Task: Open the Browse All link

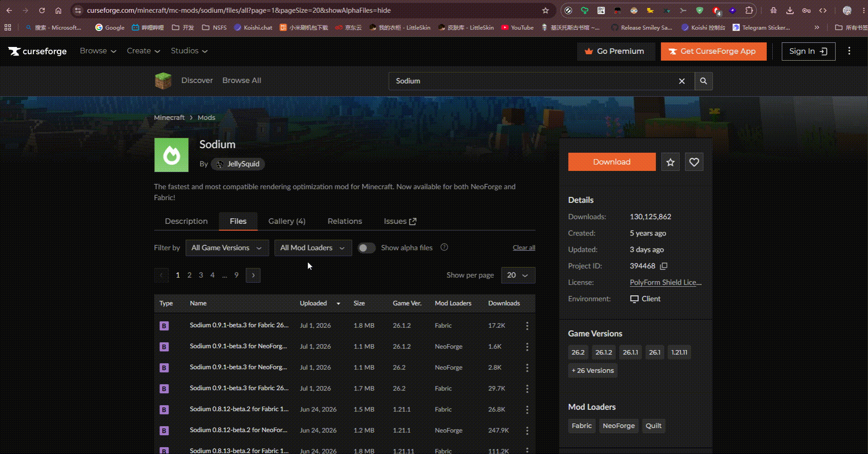Action: pos(242,81)
